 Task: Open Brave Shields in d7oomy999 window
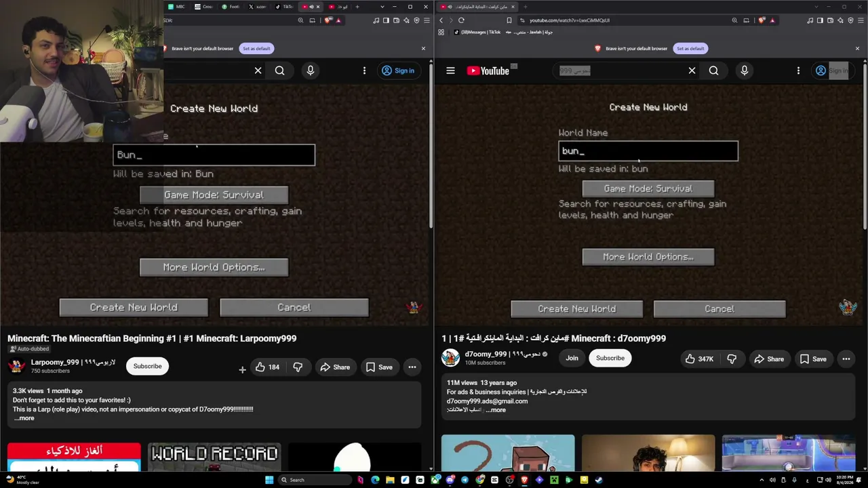762,20
